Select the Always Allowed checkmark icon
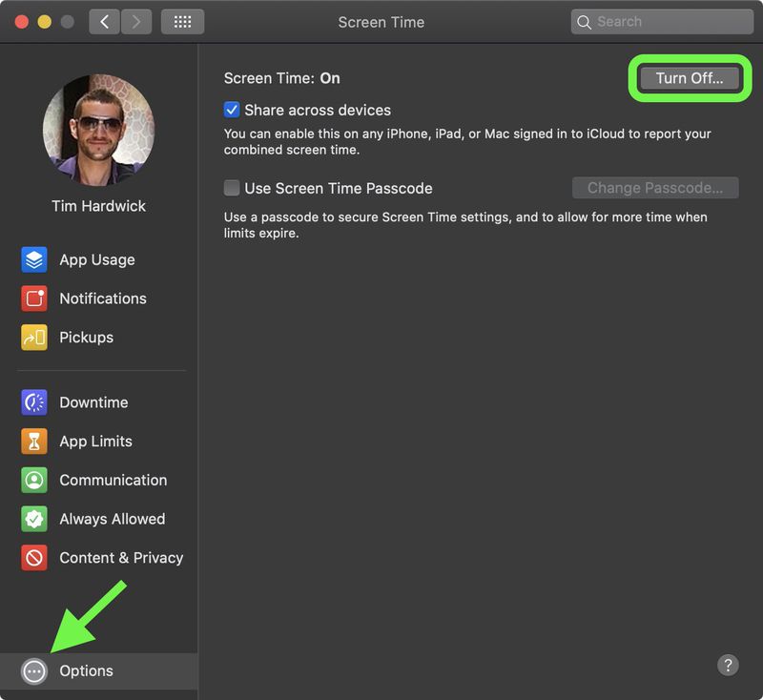 (x=32, y=519)
